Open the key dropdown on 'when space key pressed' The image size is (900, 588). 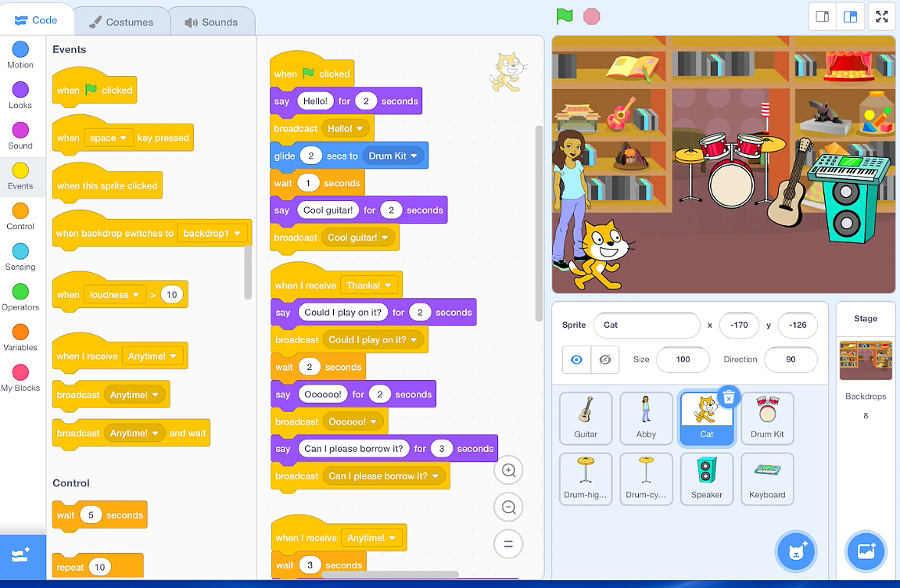(x=108, y=138)
